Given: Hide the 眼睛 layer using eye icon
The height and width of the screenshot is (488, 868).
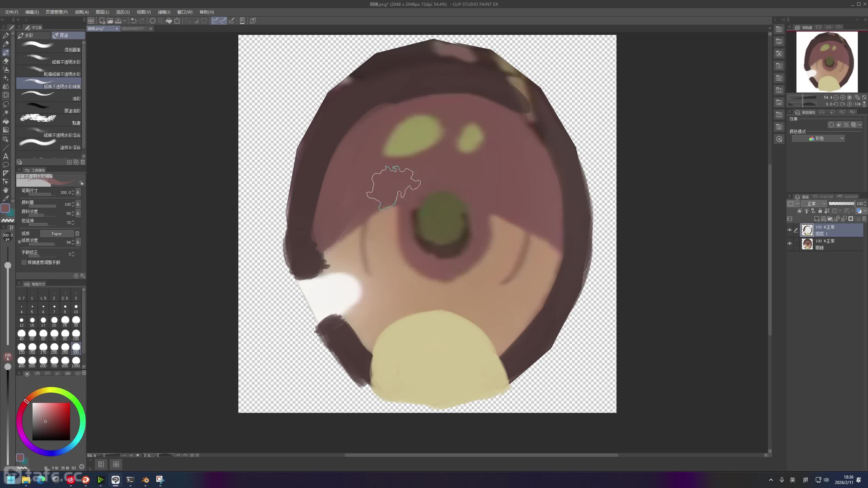Looking at the screenshot, I should [790, 244].
